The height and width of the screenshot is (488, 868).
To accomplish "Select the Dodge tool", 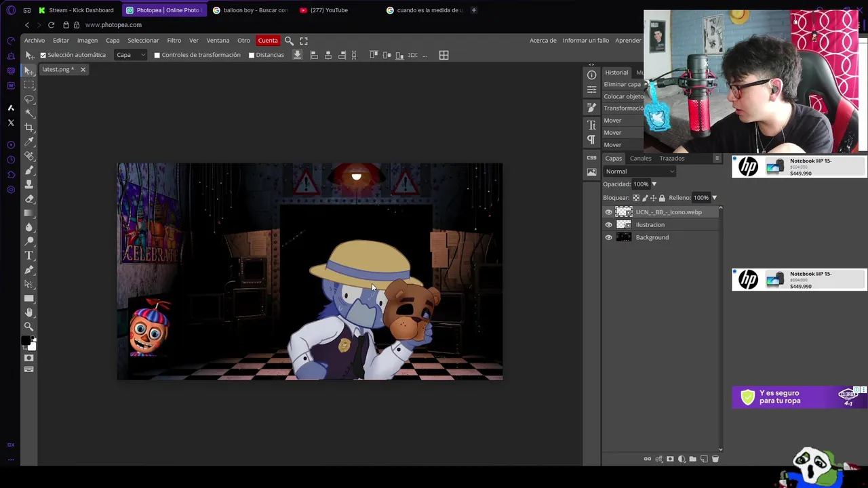I will tap(29, 241).
